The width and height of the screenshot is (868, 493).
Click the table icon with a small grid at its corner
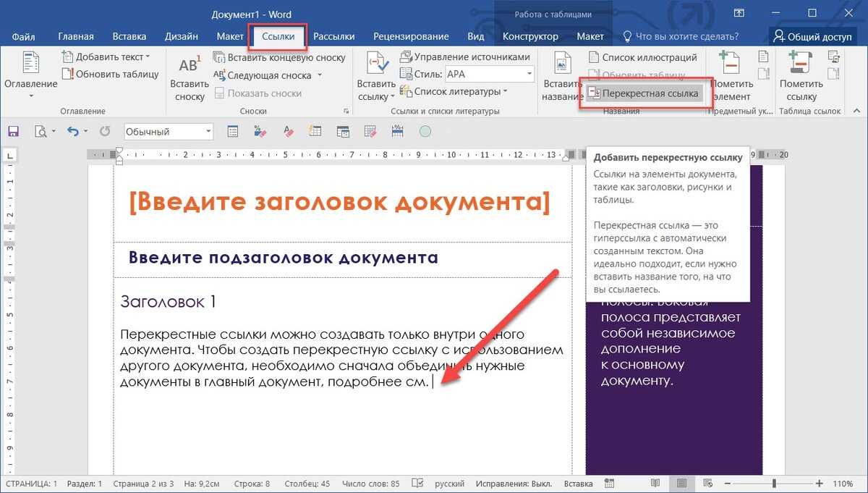tap(343, 132)
